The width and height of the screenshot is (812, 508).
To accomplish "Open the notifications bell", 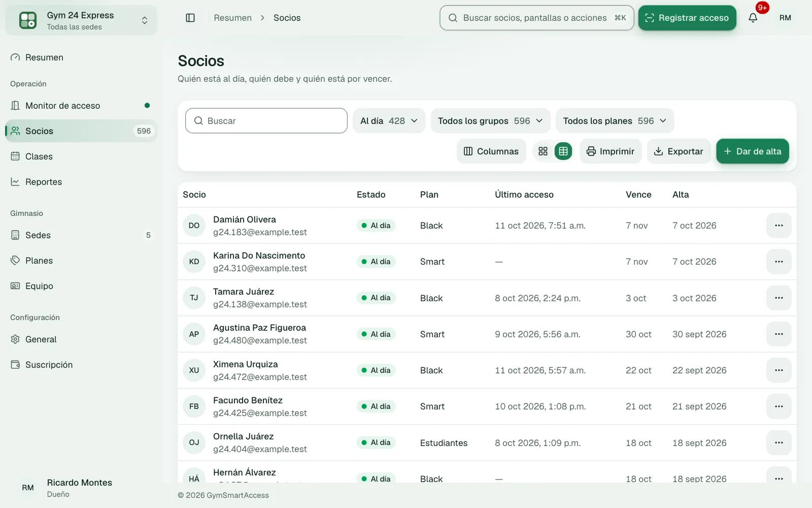I will (x=753, y=18).
